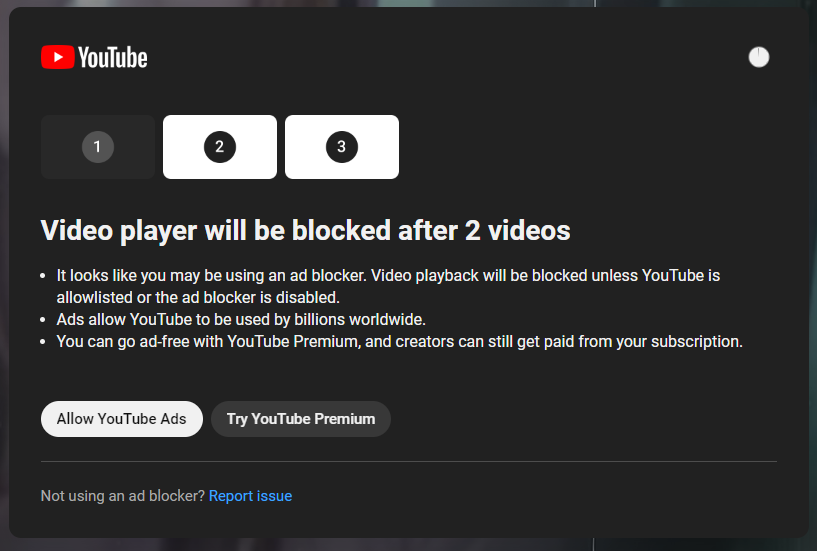This screenshot has height=551, width=817.
Task: Click the 'Not using an ad blocker?' text
Action: coord(123,496)
